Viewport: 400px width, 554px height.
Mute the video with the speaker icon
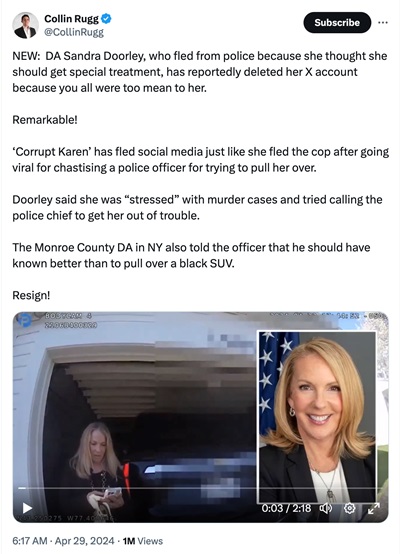325,508
